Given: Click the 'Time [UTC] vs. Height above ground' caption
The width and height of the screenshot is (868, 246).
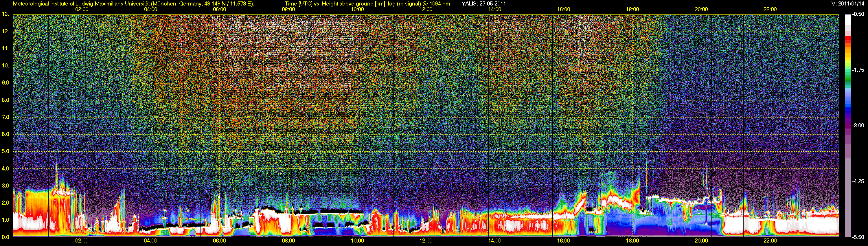Looking at the screenshot, I should pos(367,4).
